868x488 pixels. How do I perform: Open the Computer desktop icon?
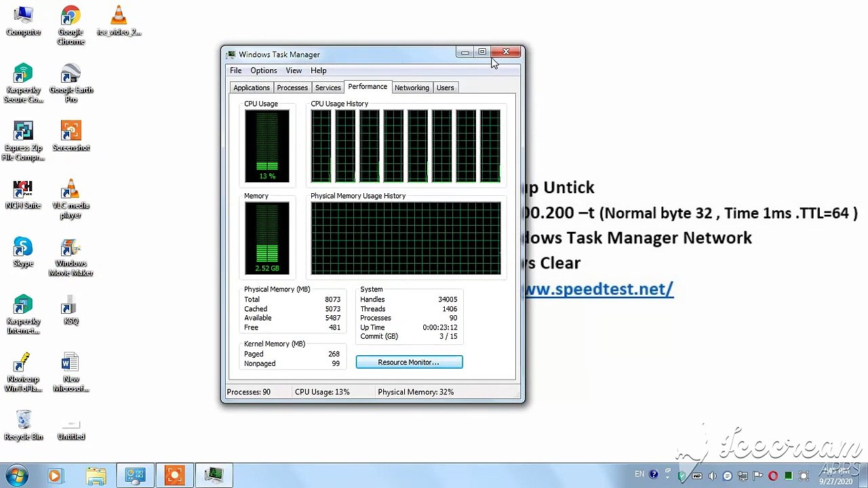pos(23,20)
